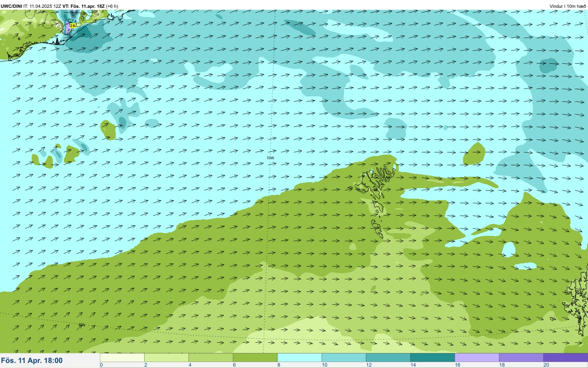Click the pale cyan 8–10 legend swatch

(x=300, y=357)
